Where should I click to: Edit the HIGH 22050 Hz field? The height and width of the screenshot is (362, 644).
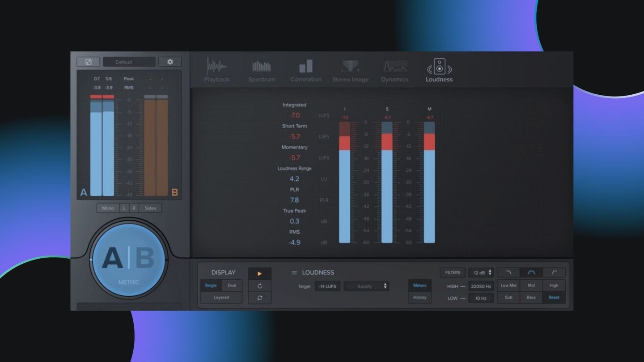click(x=481, y=286)
